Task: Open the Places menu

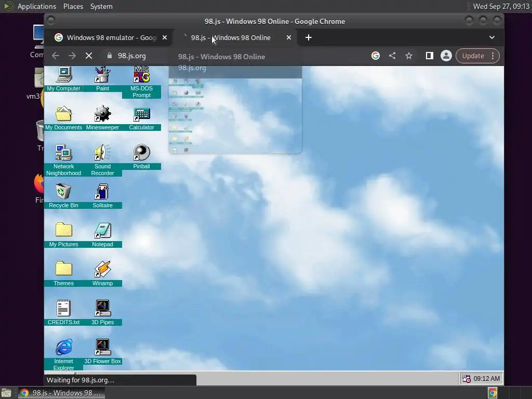Action: tap(73, 6)
